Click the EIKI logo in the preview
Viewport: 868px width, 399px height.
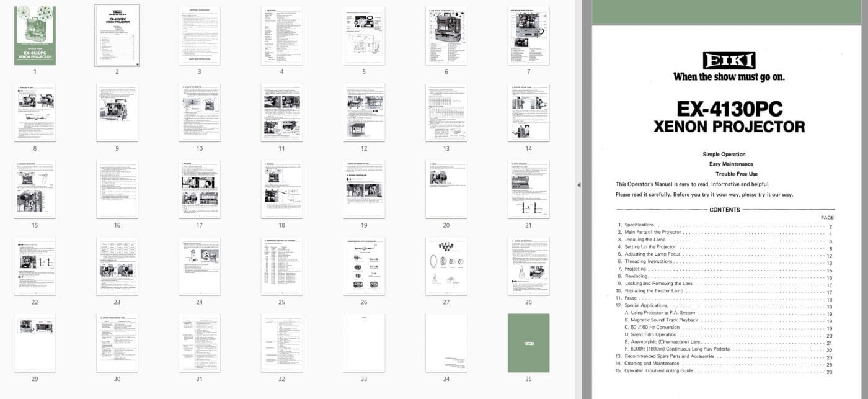[728, 60]
